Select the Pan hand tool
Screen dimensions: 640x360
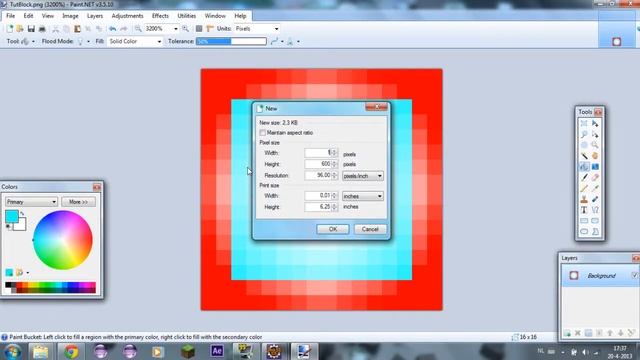point(595,156)
